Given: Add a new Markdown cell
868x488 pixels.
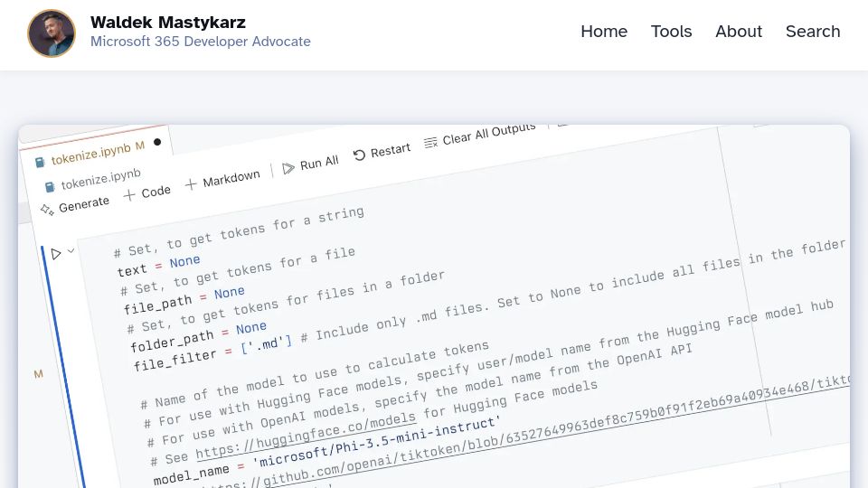Looking at the screenshot, I should coord(222,180).
